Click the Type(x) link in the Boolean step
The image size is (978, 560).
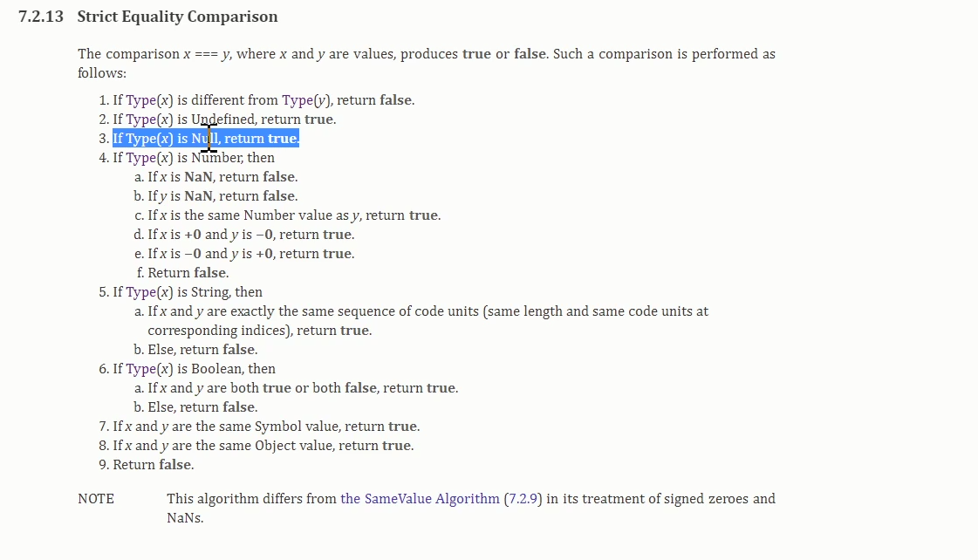coord(149,369)
